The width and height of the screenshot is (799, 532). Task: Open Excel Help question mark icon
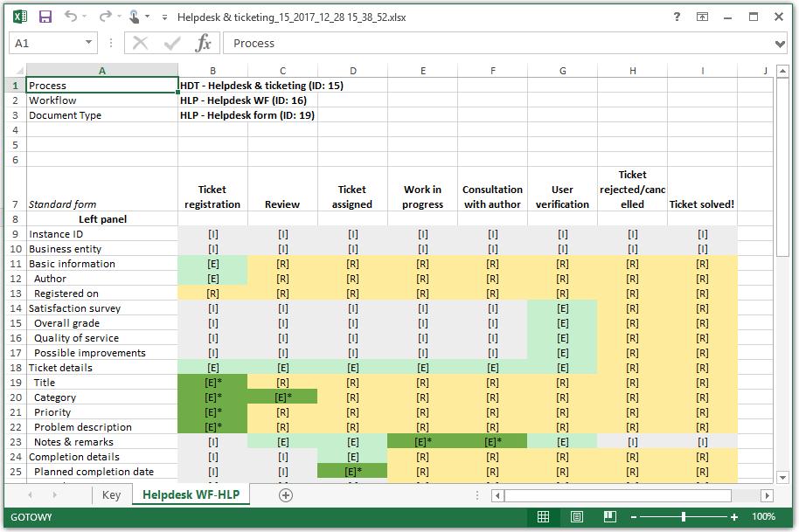point(677,17)
